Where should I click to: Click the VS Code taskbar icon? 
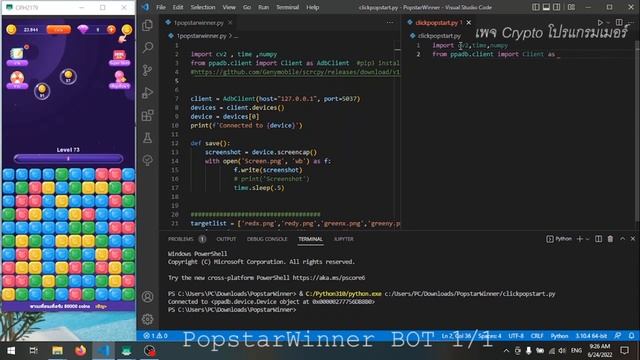(103, 350)
